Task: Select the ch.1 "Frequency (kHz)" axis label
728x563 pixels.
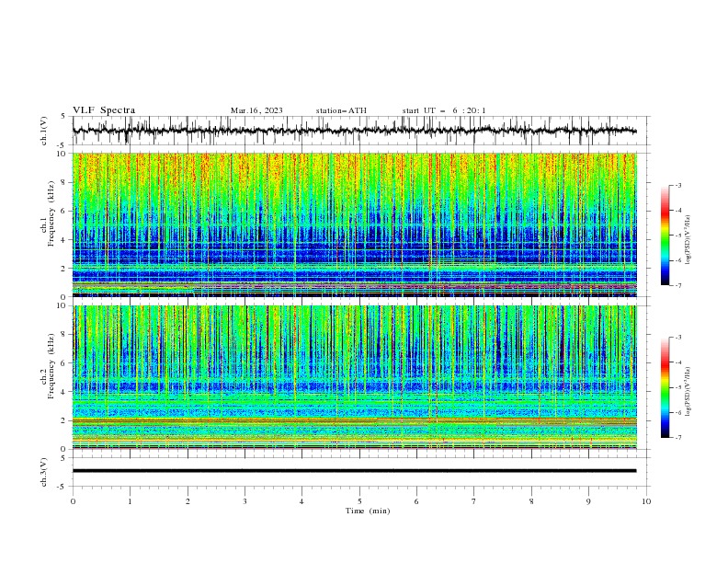Action: [x=51, y=212]
